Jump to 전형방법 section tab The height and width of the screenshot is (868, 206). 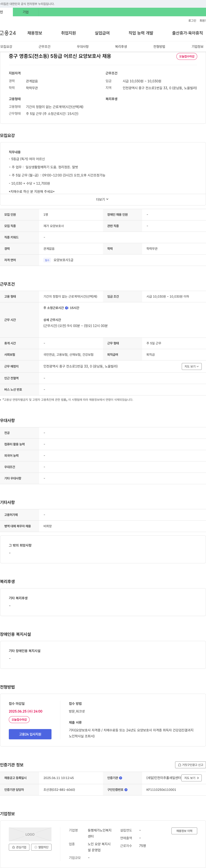(159, 47)
